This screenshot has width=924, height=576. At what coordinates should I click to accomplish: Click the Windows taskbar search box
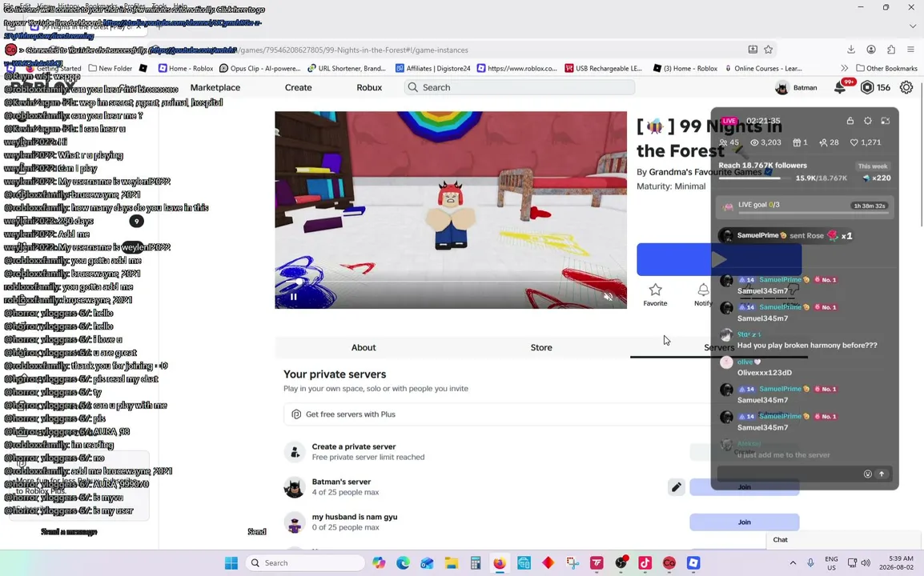305,563
